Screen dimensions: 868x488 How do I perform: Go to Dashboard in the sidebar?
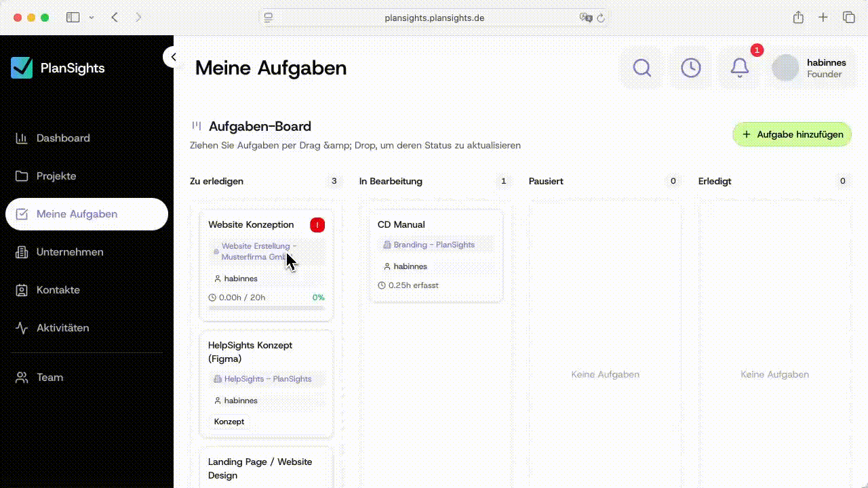click(x=63, y=138)
